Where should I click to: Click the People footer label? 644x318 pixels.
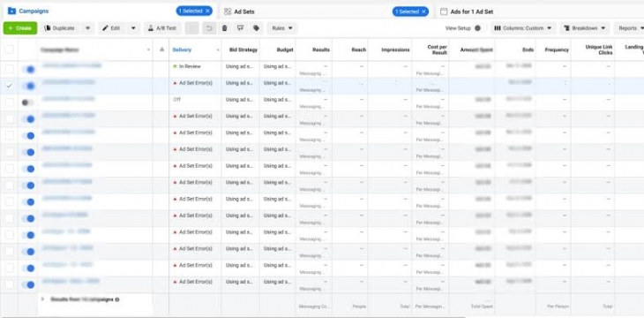(359, 307)
